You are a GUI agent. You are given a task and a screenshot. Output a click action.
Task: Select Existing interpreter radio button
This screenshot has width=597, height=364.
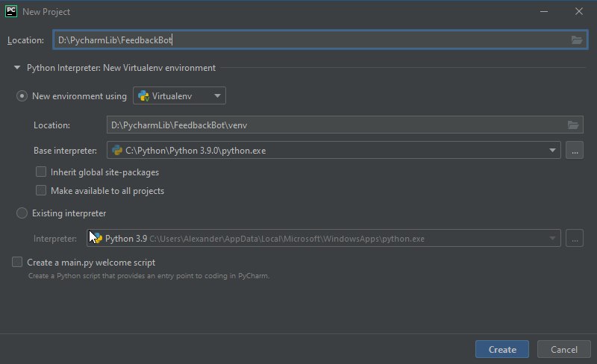(22, 213)
